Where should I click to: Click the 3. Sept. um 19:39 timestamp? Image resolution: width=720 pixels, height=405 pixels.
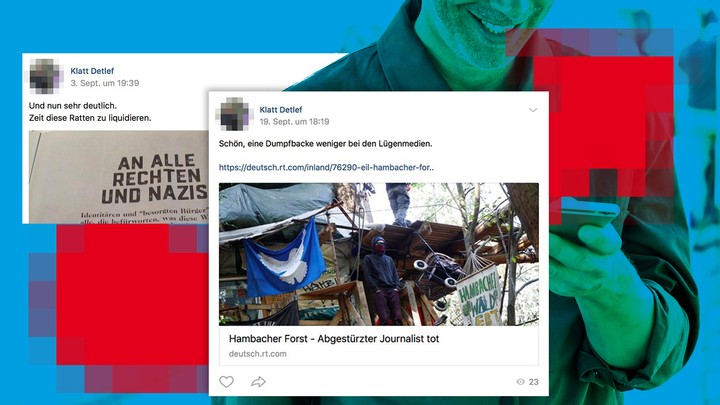click(x=105, y=83)
